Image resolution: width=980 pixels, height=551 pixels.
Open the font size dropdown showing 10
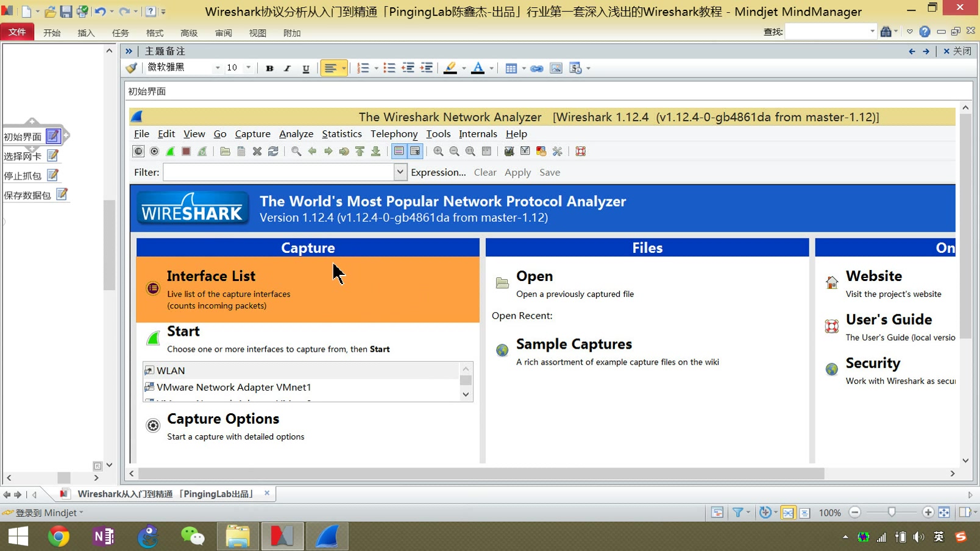pyautogui.click(x=248, y=68)
